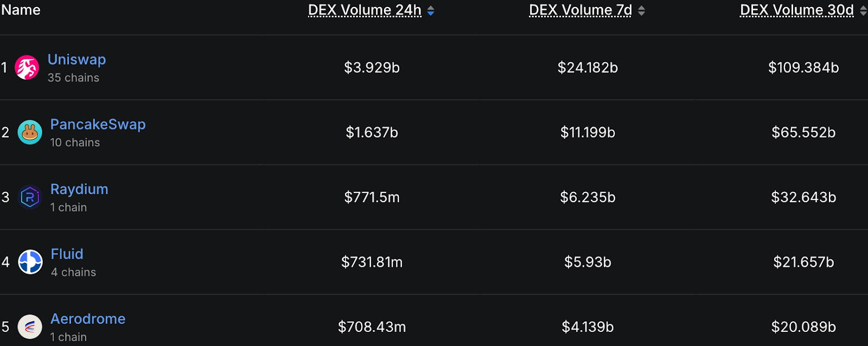This screenshot has width=868, height=346.
Task: Click the DEX Volume 7d column header
Action: click(x=580, y=10)
